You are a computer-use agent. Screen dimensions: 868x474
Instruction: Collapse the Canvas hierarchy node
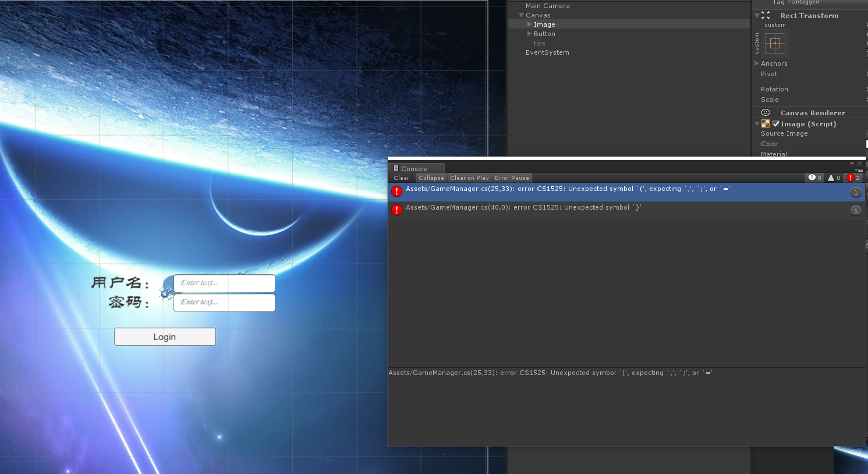pos(521,15)
